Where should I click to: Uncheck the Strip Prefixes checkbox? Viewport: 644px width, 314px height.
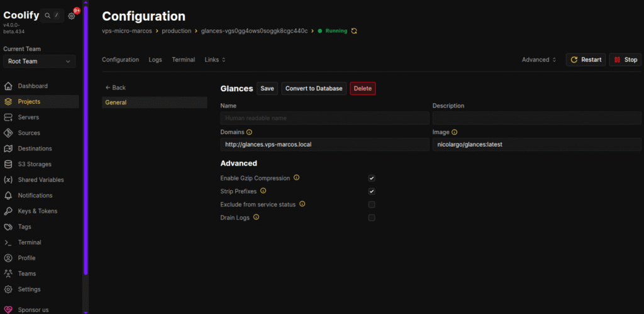372,191
